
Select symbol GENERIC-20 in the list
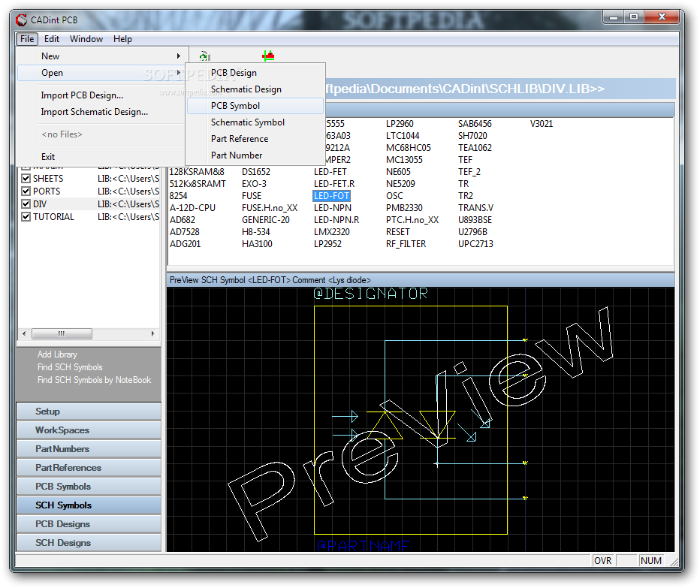pyautogui.click(x=266, y=220)
